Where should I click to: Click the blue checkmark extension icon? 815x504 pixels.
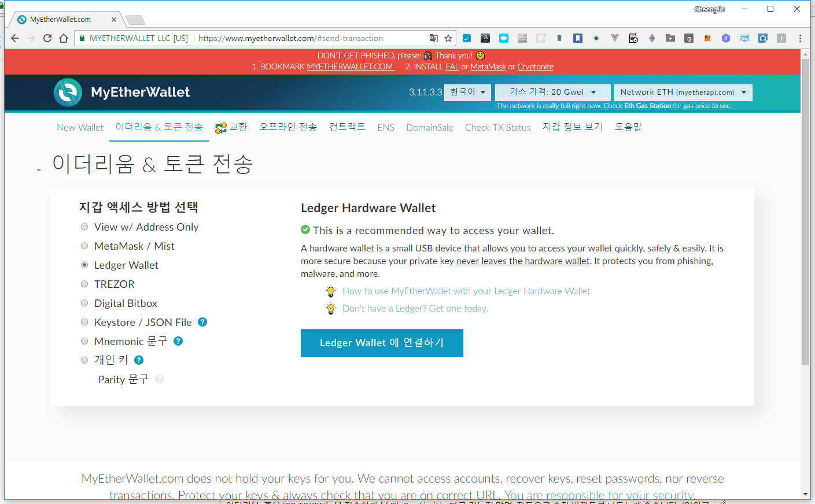[467, 38]
